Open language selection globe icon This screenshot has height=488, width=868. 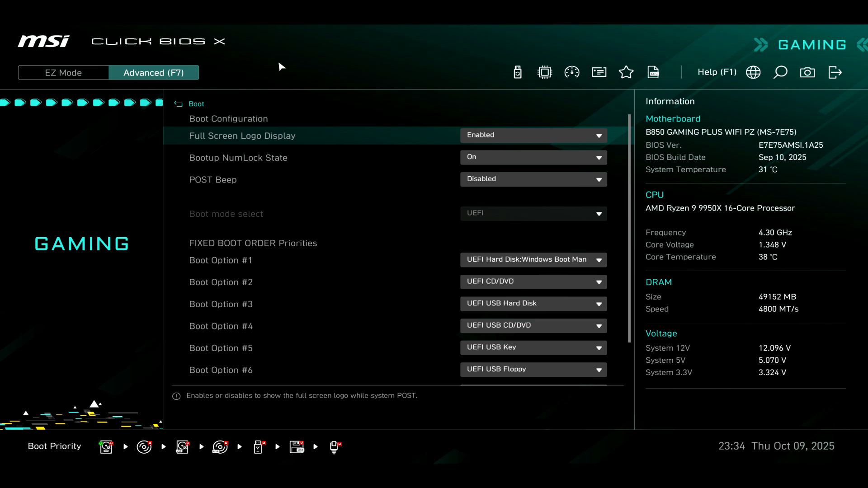click(753, 72)
